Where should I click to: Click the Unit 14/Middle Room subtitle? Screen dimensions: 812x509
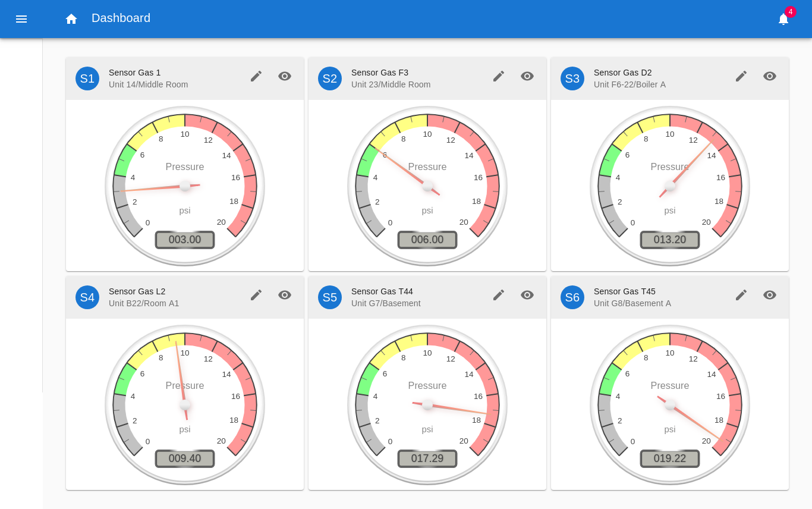[149, 84]
